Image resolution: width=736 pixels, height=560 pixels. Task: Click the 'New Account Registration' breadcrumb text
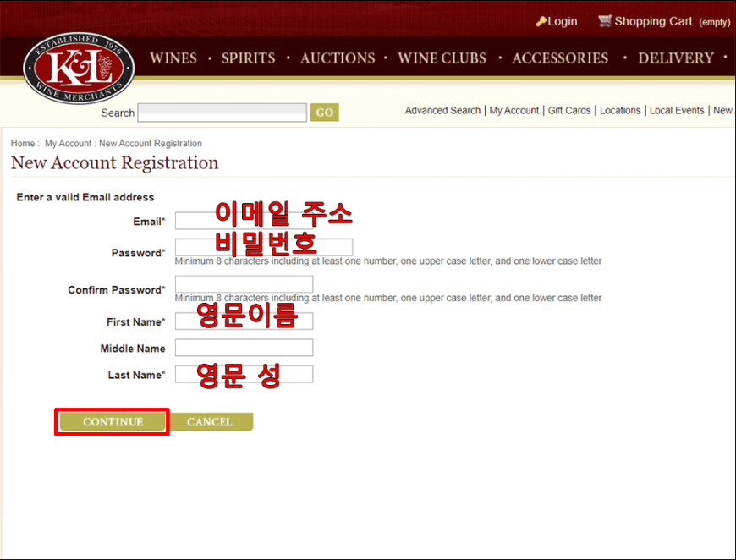click(151, 143)
